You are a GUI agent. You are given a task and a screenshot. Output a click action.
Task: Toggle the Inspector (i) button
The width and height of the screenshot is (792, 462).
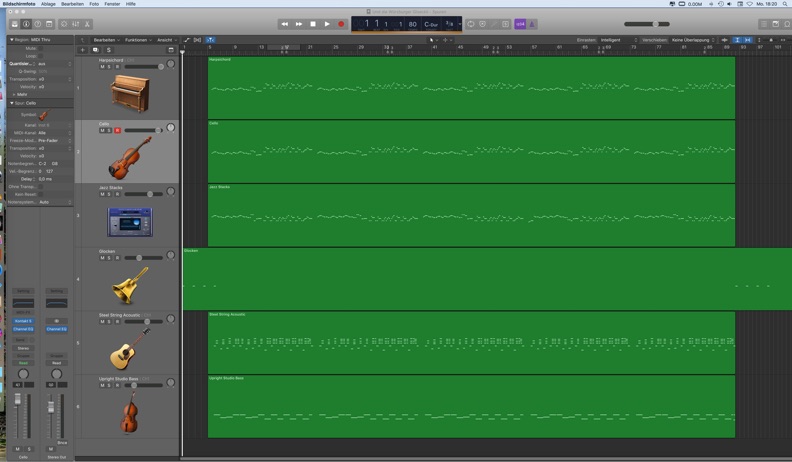pyautogui.click(x=26, y=24)
